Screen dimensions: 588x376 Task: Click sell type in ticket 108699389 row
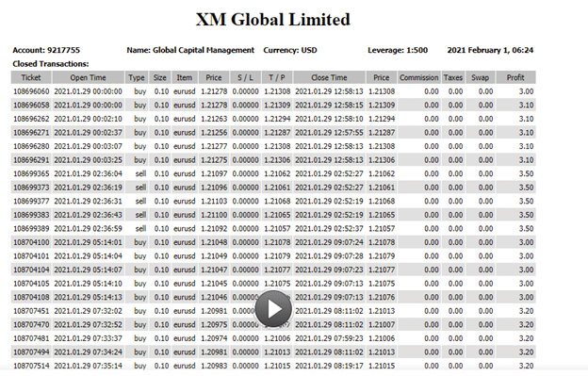(140, 229)
